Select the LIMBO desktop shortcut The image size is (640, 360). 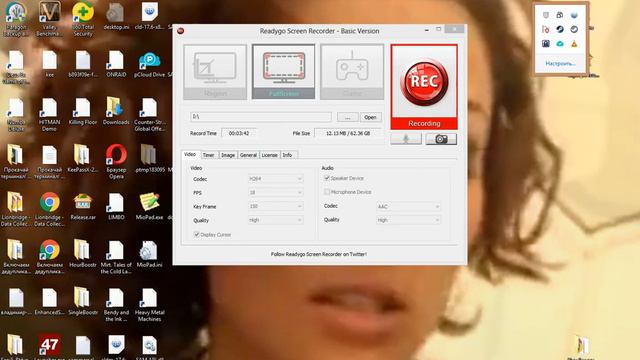[x=116, y=206]
